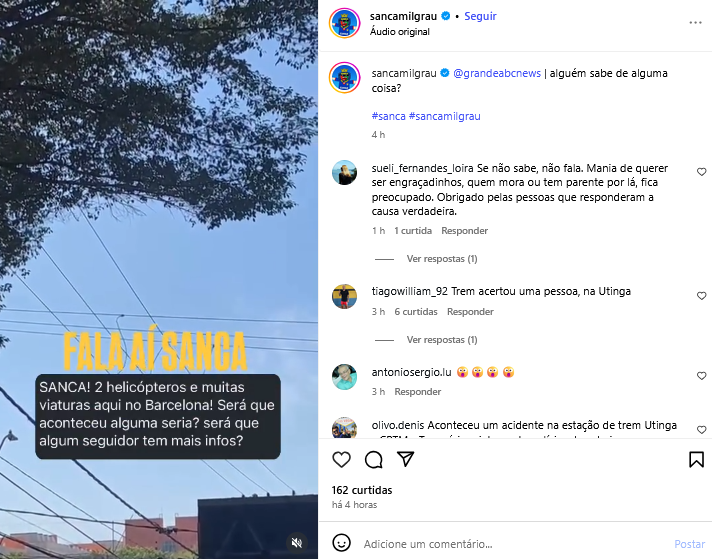712x559 pixels.
Task: Unmute the video audio
Action: (297, 543)
